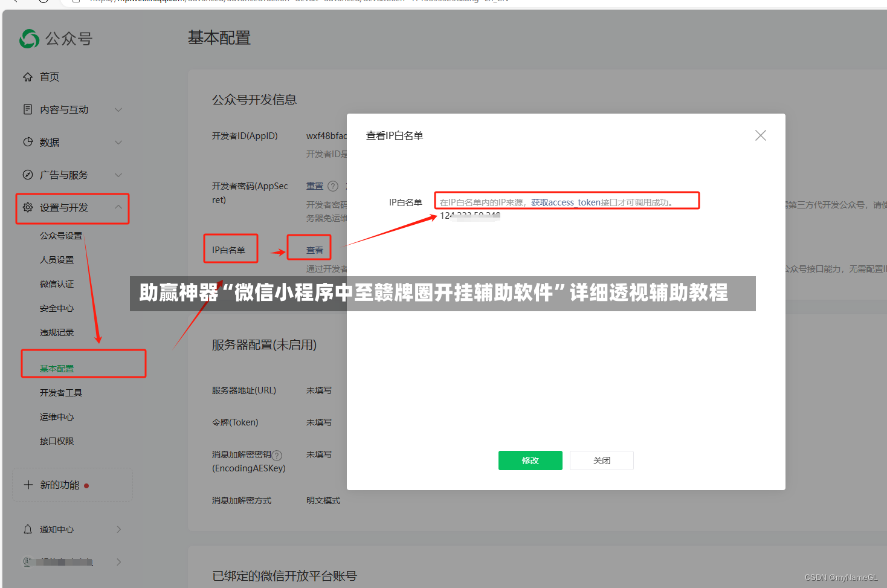Click the IP白名单 label in dialog
The image size is (887, 588).
click(x=405, y=202)
